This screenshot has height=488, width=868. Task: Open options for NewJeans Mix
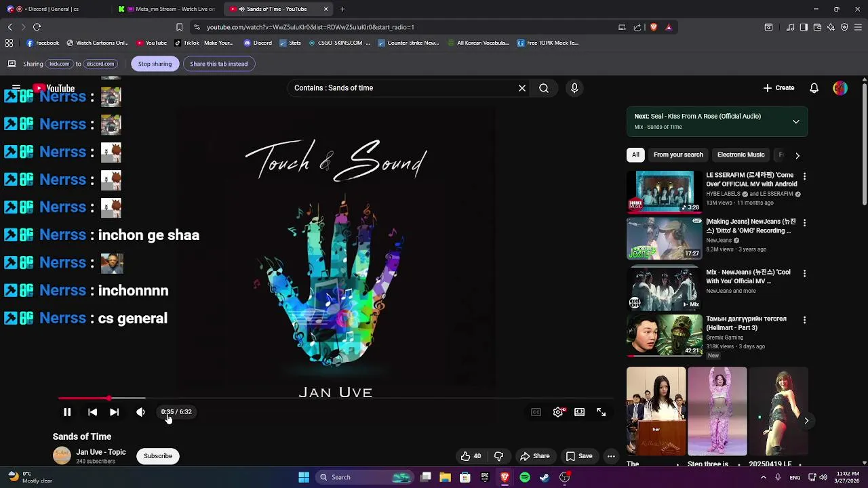(804, 273)
